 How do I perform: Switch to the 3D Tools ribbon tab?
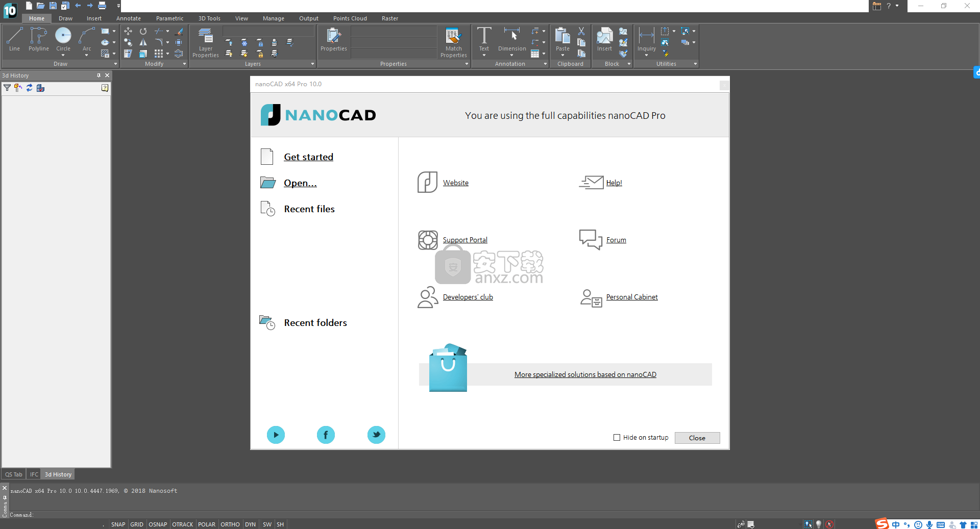pos(209,18)
